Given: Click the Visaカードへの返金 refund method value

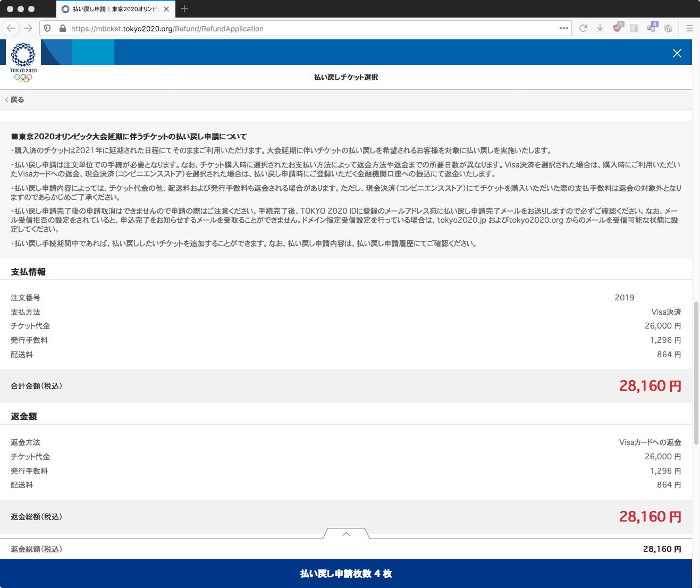Looking at the screenshot, I should click(x=650, y=442).
